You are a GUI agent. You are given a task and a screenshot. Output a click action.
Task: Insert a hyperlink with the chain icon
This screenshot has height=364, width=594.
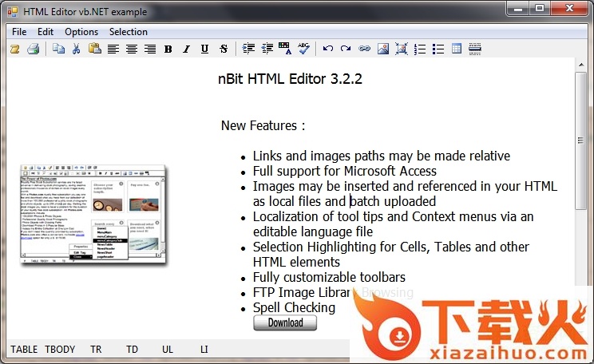[x=364, y=49]
